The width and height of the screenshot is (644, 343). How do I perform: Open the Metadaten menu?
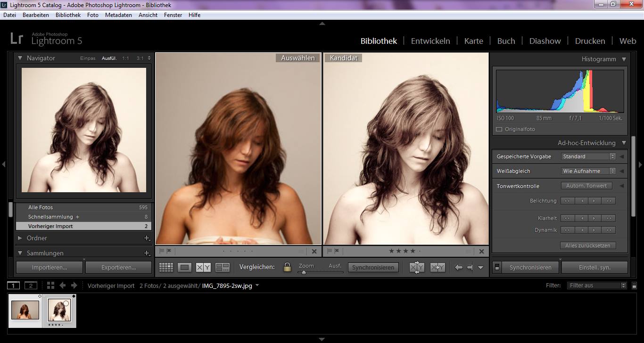[x=118, y=15]
